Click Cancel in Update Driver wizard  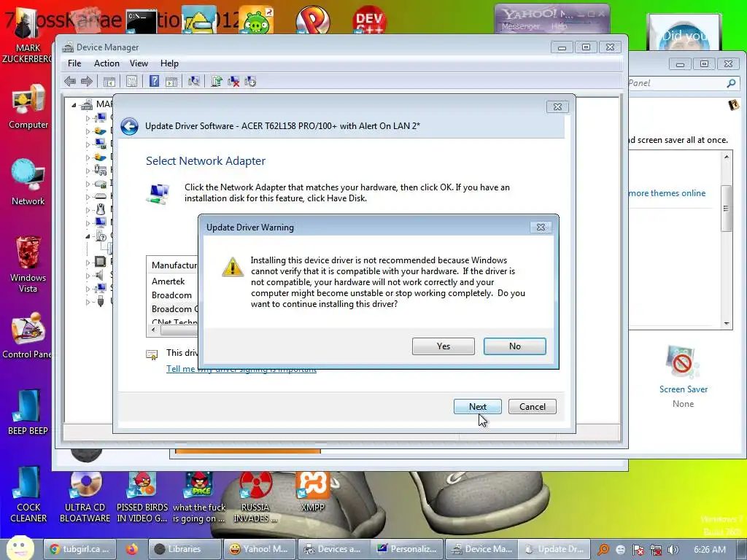[532, 407]
